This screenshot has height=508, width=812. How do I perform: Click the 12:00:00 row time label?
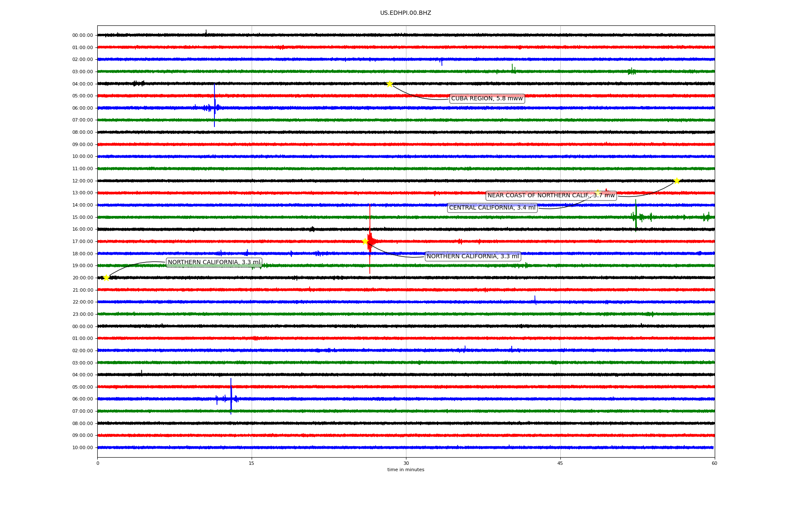[x=82, y=181]
